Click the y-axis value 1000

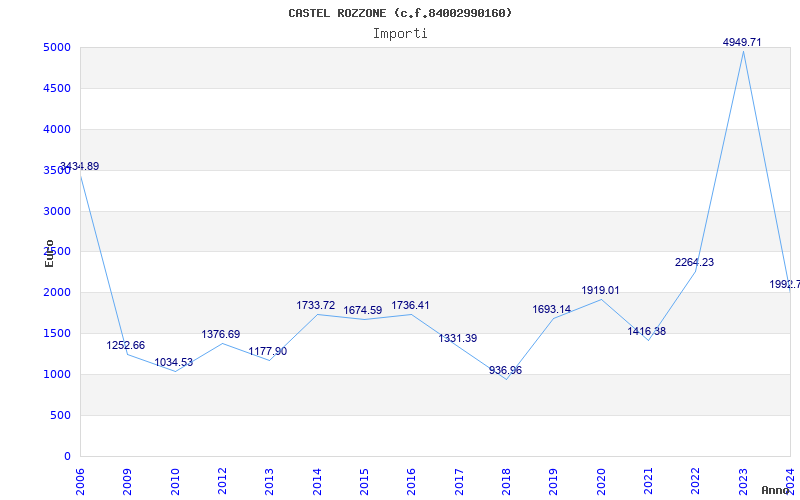57,374
